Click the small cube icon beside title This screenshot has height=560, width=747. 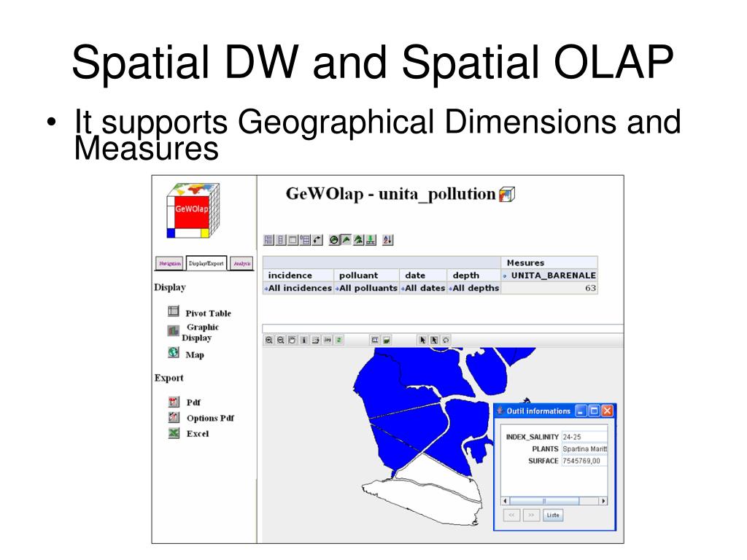coord(507,194)
